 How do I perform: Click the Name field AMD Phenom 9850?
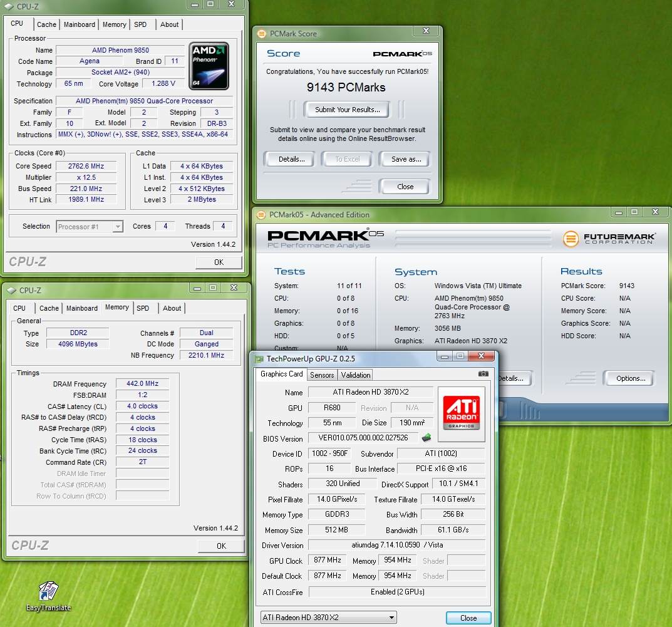point(120,50)
